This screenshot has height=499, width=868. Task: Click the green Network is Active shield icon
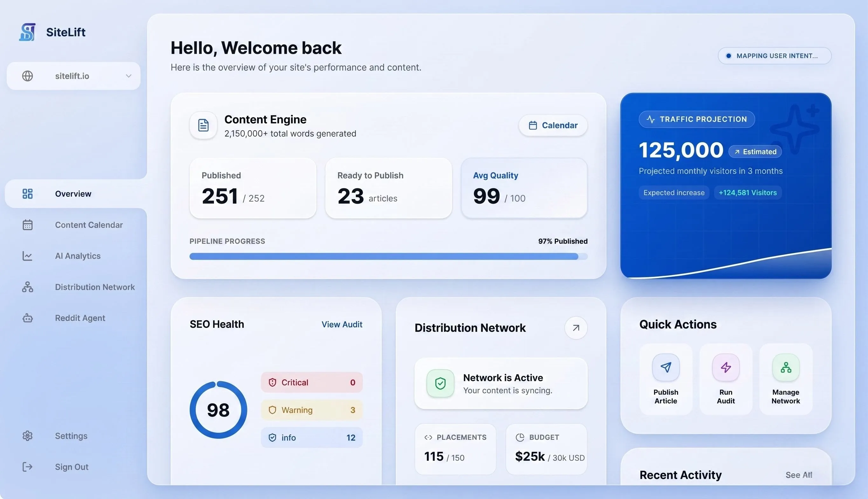(x=440, y=383)
